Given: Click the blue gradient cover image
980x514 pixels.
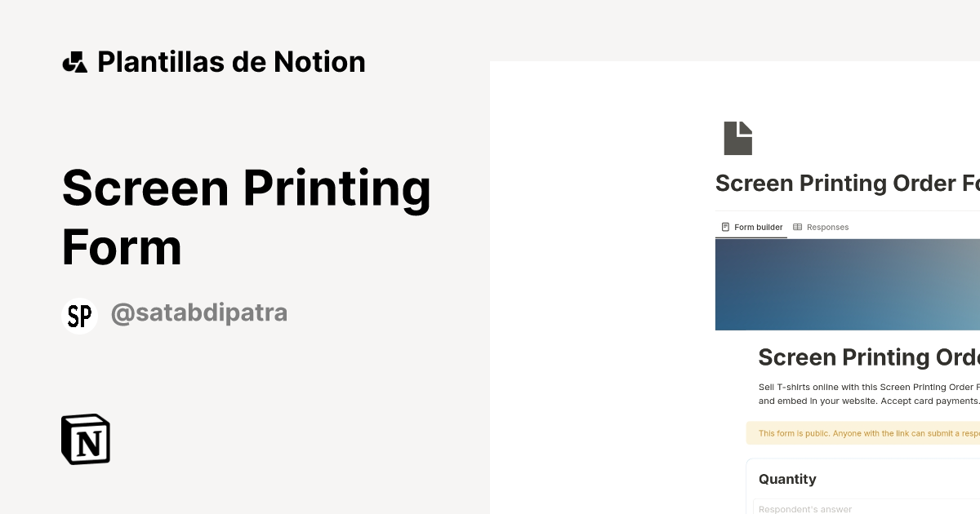Looking at the screenshot, I should tap(847, 284).
